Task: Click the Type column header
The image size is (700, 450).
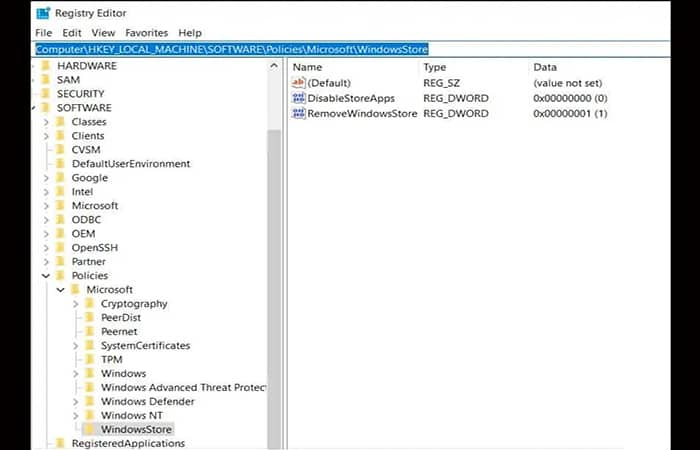Action: (434, 67)
